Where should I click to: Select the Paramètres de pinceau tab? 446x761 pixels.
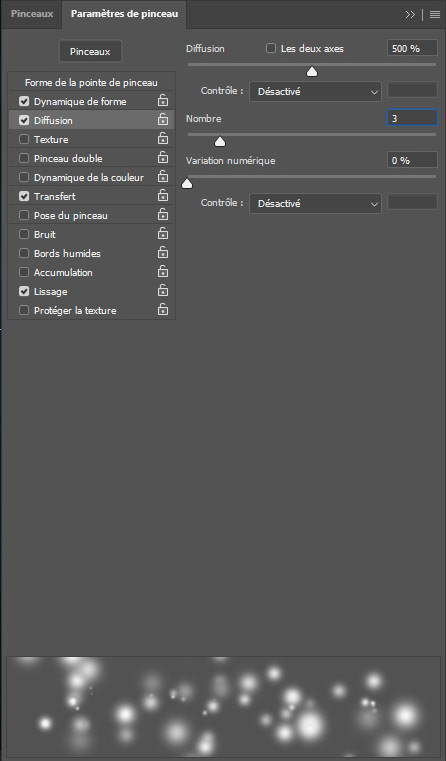click(x=124, y=14)
